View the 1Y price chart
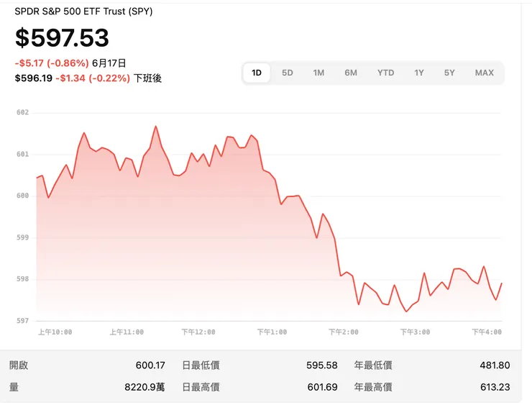Screen dimensions: 532x405 (x=419, y=73)
